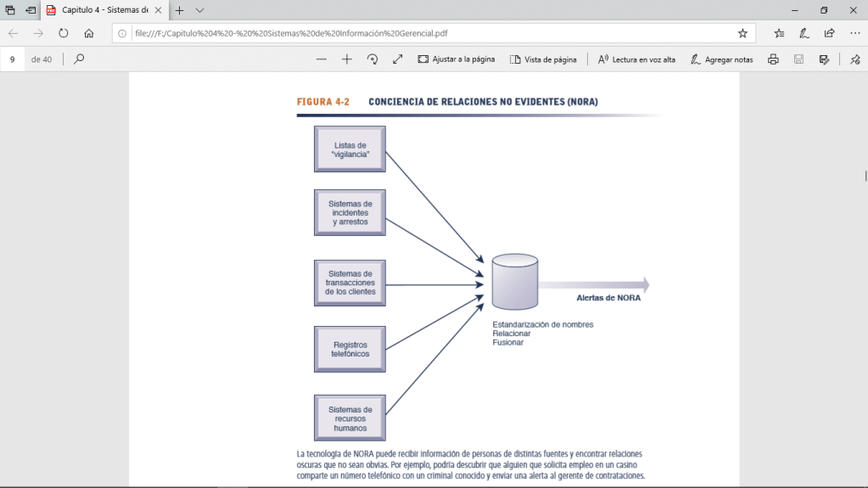Viewport: 868px width, 488px height.
Task: Click the Share page icon
Action: tap(829, 33)
